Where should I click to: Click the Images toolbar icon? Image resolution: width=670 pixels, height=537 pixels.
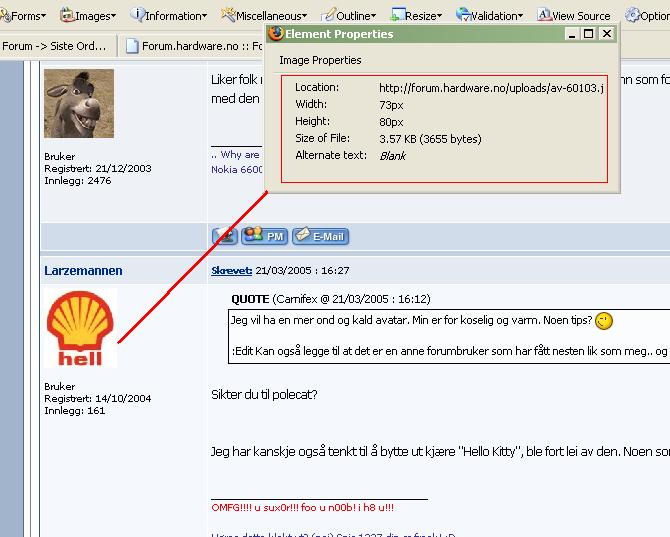pyautogui.click(x=67, y=15)
